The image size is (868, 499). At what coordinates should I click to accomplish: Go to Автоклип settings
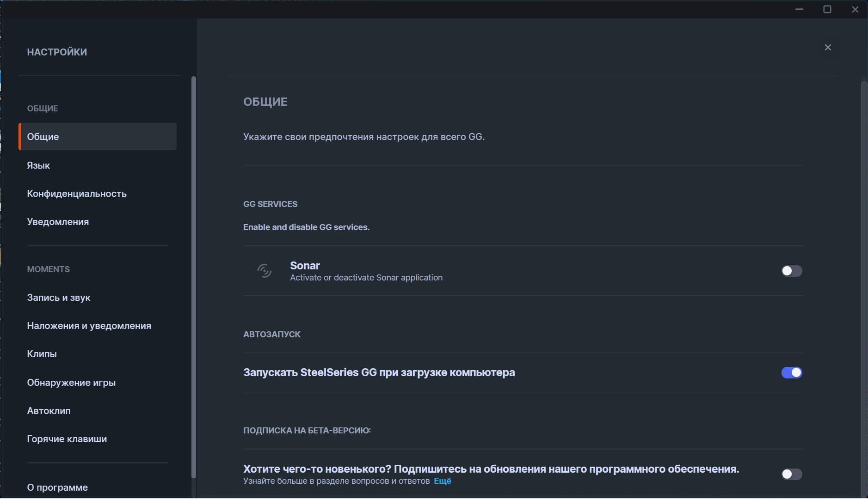click(x=49, y=411)
